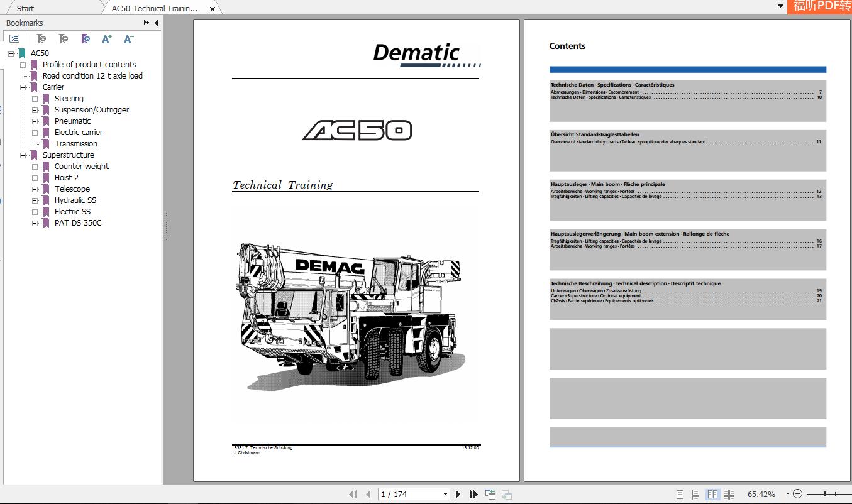Click the zoom level slider
Image resolution: width=852 pixels, height=504 pixels.
(x=824, y=494)
